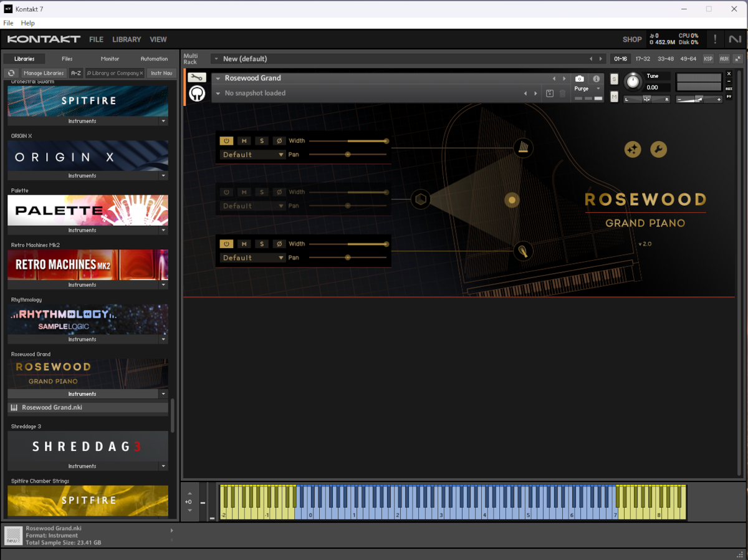Click the pan center icon under Tune
This screenshot has height=560, width=748.
coord(647,99)
